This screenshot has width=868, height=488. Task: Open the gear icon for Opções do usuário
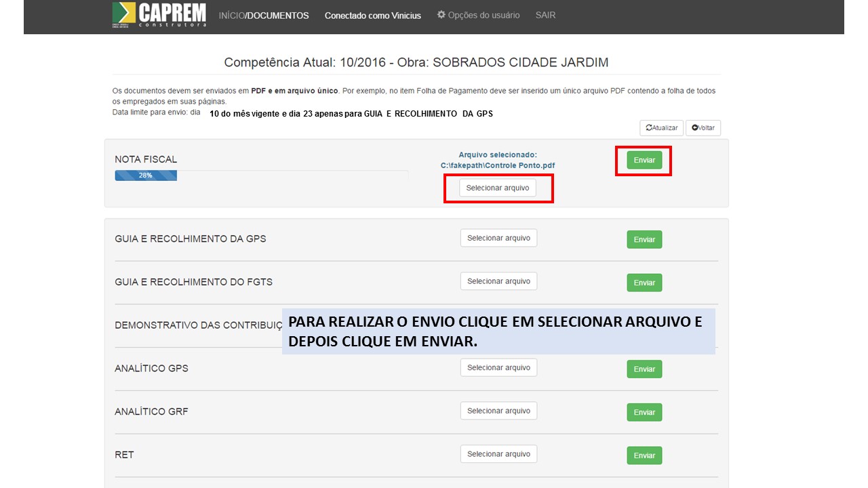[x=441, y=15]
